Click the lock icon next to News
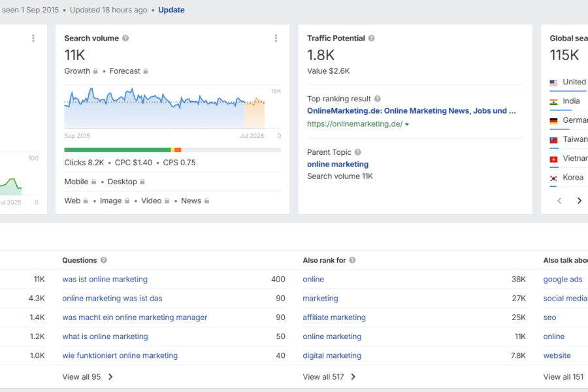The width and height of the screenshot is (588, 392). point(206,201)
